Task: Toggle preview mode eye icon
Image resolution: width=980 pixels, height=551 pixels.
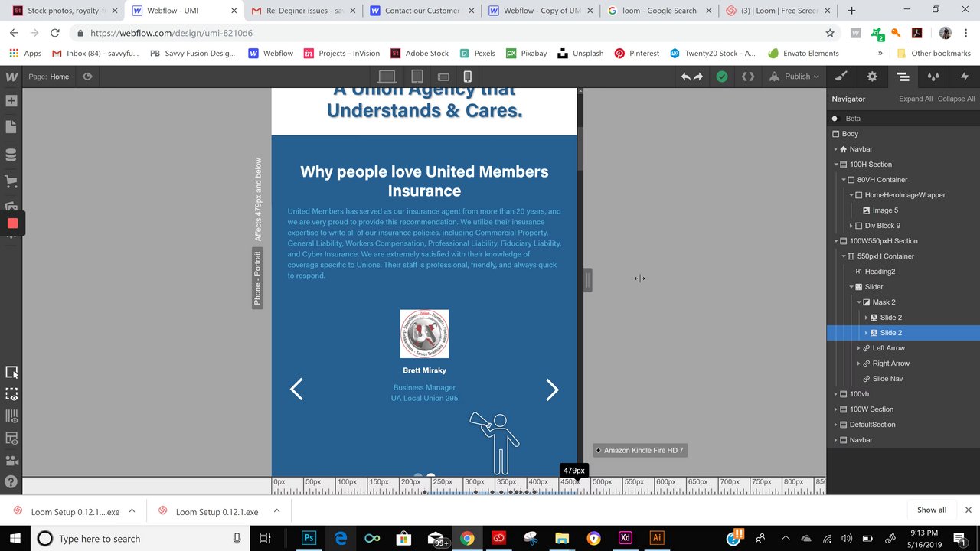Action: coord(87,77)
